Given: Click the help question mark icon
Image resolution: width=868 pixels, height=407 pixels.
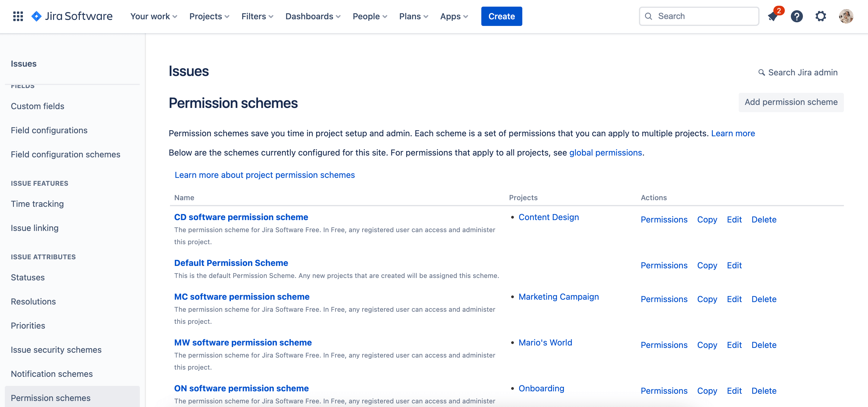Looking at the screenshot, I should [797, 16].
